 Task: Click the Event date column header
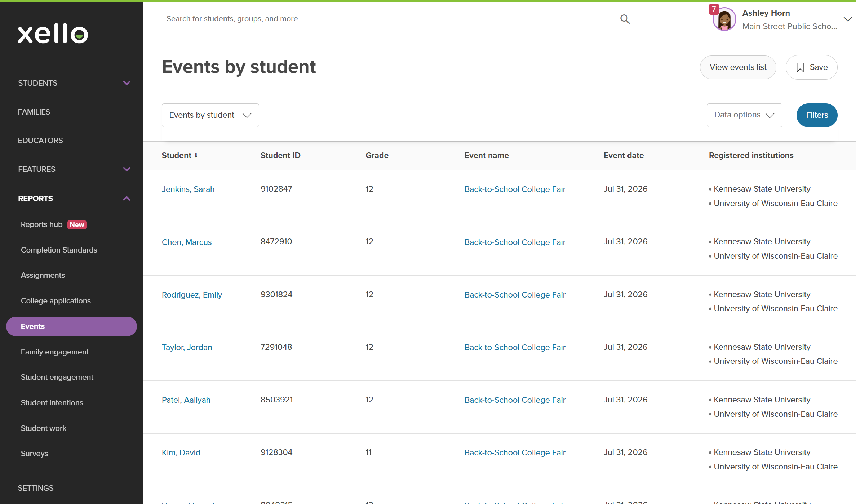[624, 156]
